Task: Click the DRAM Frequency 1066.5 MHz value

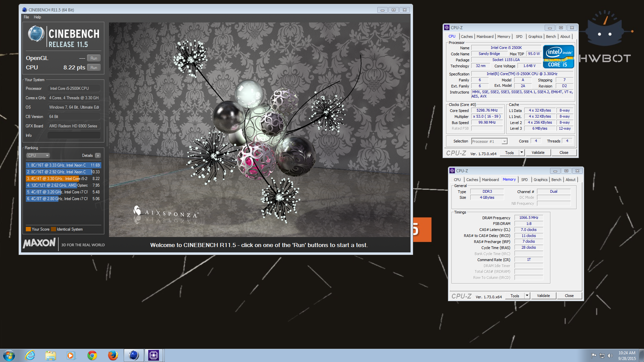Action: tap(529, 218)
